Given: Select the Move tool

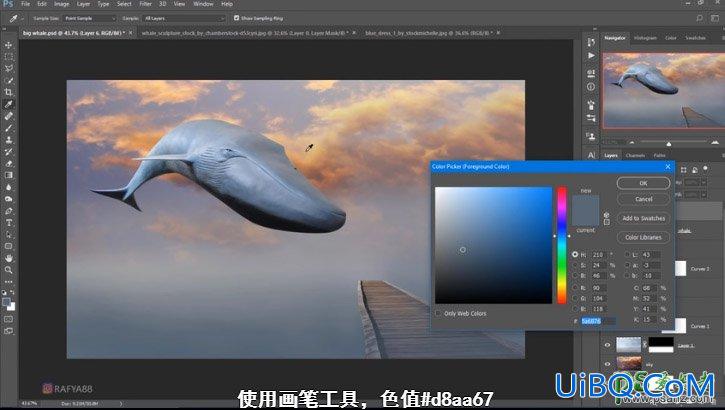Looking at the screenshot, I should coord(8,45).
